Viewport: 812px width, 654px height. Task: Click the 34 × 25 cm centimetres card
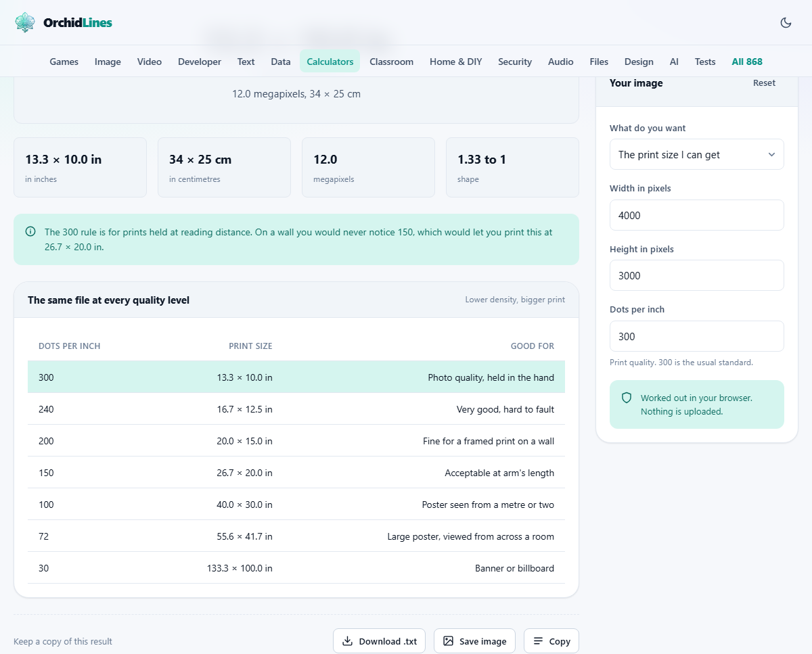pos(224,168)
